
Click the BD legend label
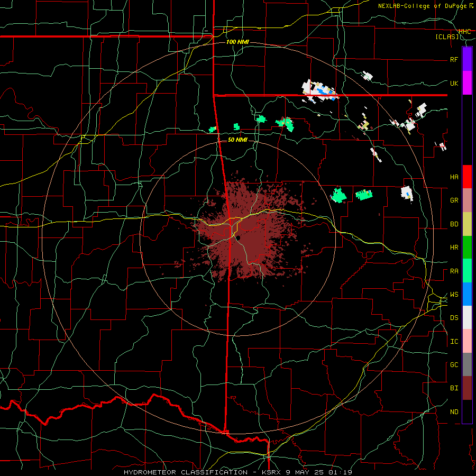[x=454, y=224]
